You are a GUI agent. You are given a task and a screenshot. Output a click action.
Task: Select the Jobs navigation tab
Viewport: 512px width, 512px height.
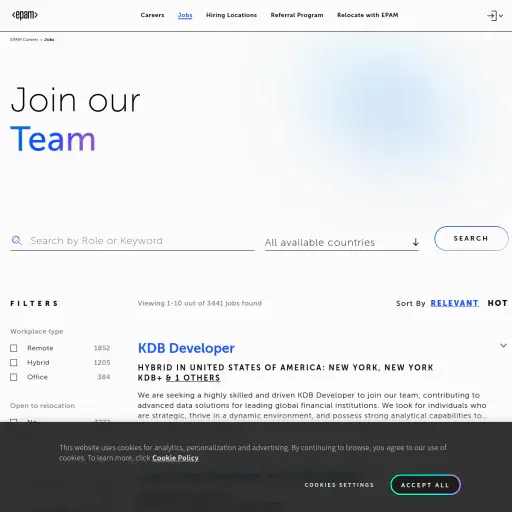coord(185,15)
